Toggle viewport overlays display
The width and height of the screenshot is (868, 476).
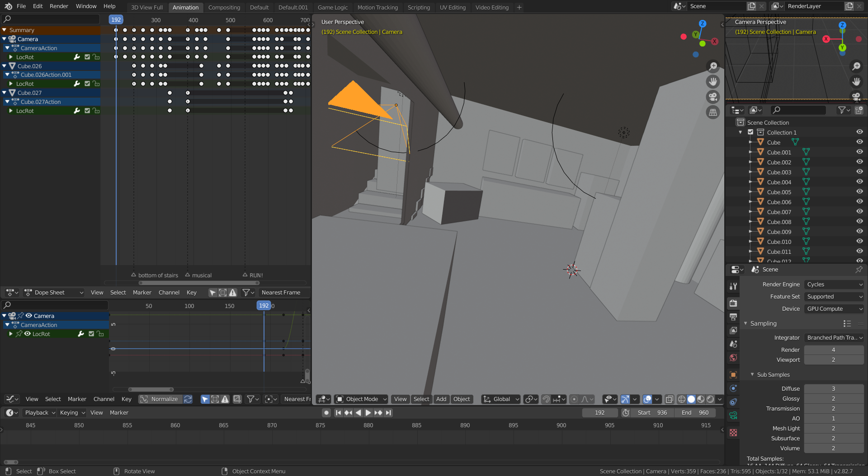click(647, 399)
